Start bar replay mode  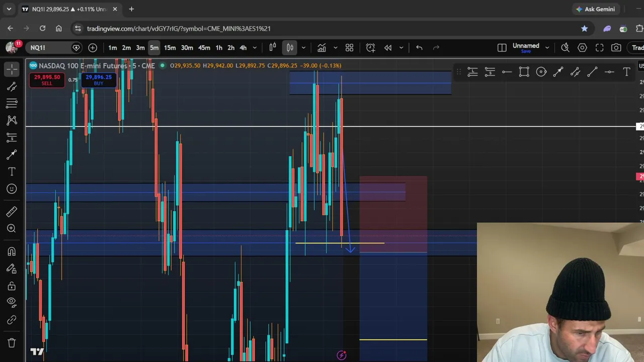[388, 48]
